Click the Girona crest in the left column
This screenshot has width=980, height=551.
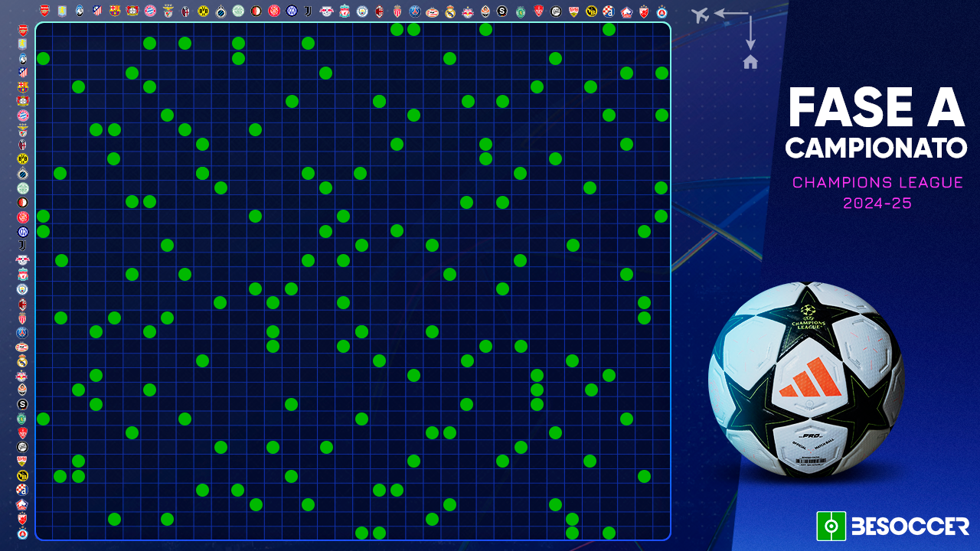coord(22,217)
